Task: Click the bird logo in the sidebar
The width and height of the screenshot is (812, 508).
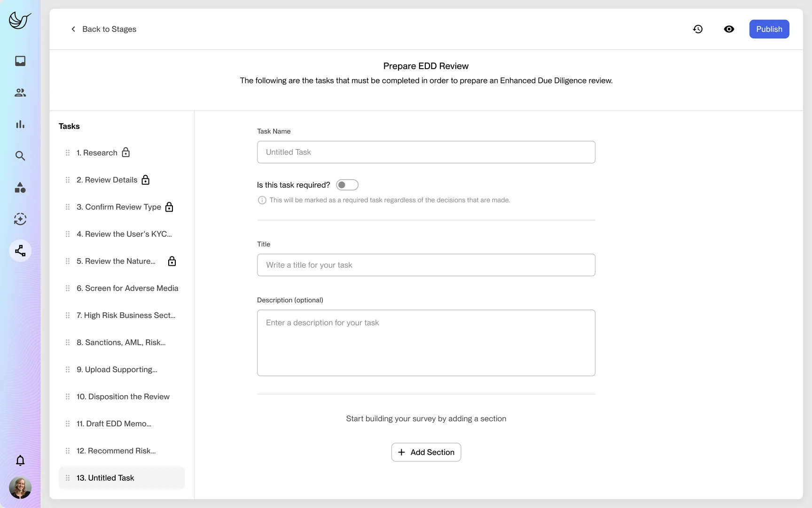Action: click(20, 20)
